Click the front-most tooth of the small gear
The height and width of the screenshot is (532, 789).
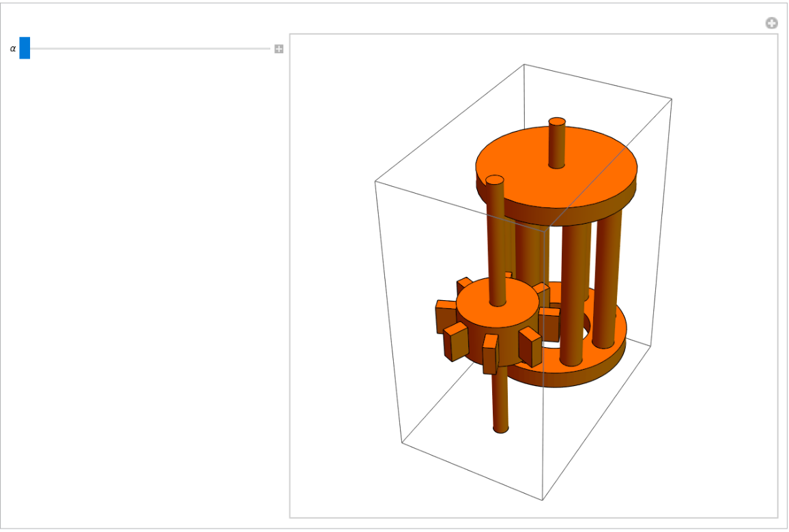pos(490,353)
